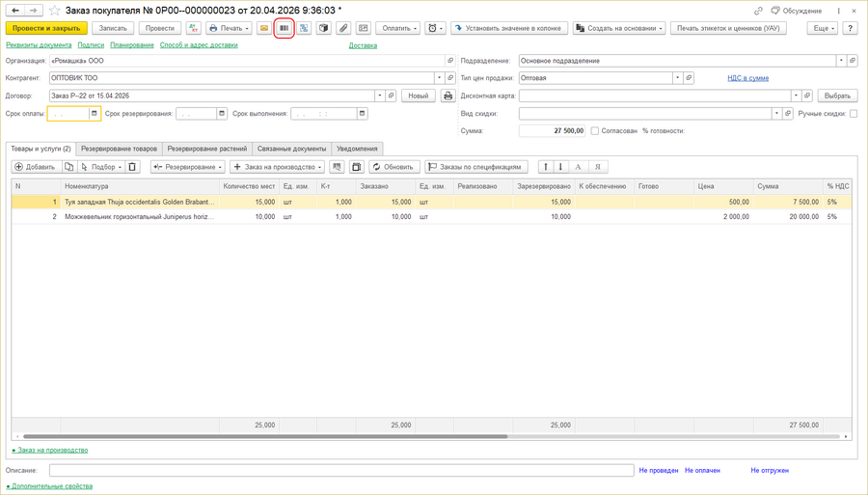Click the Номенклатура column header
The image size is (868, 495).
[140, 186]
